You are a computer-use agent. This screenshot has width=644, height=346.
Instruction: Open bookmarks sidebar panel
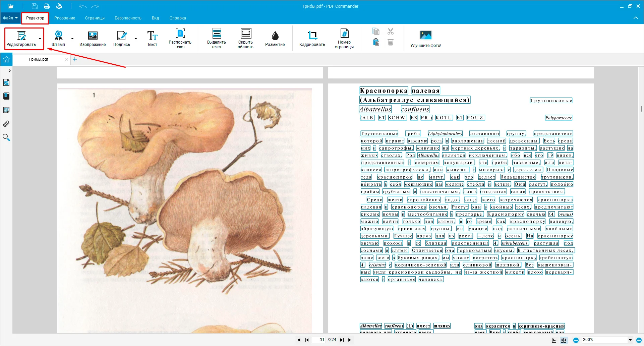tap(6, 96)
